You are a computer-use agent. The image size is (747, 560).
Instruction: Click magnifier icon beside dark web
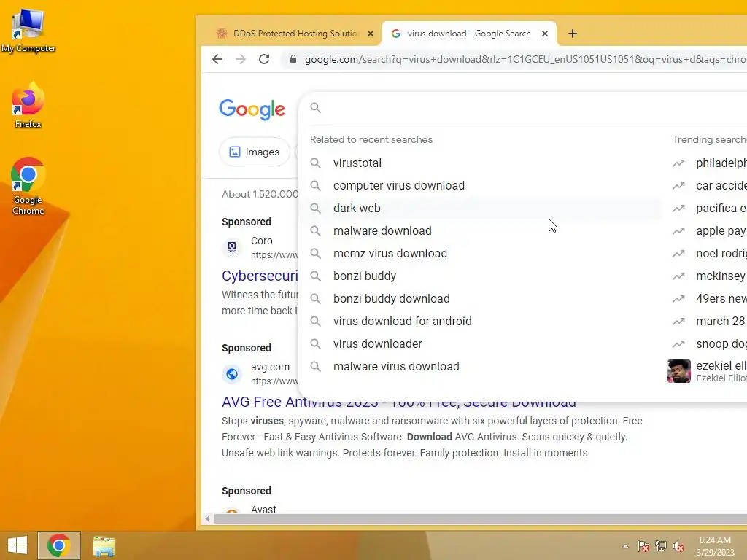tap(315, 208)
